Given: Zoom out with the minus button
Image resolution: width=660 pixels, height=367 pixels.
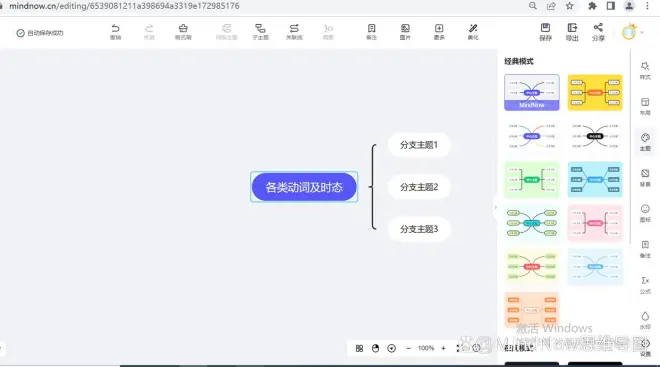Looking at the screenshot, I should pyautogui.click(x=408, y=348).
